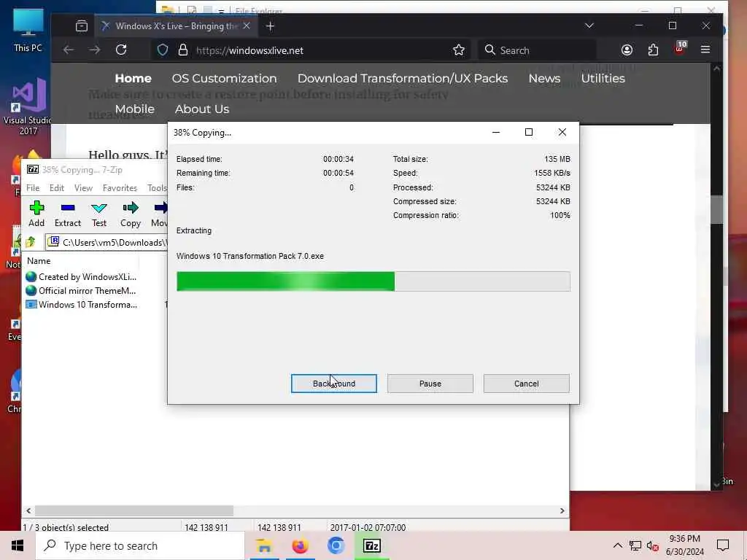The height and width of the screenshot is (560, 747).
Task: Open the Mobile nav link
Action: [x=135, y=109]
